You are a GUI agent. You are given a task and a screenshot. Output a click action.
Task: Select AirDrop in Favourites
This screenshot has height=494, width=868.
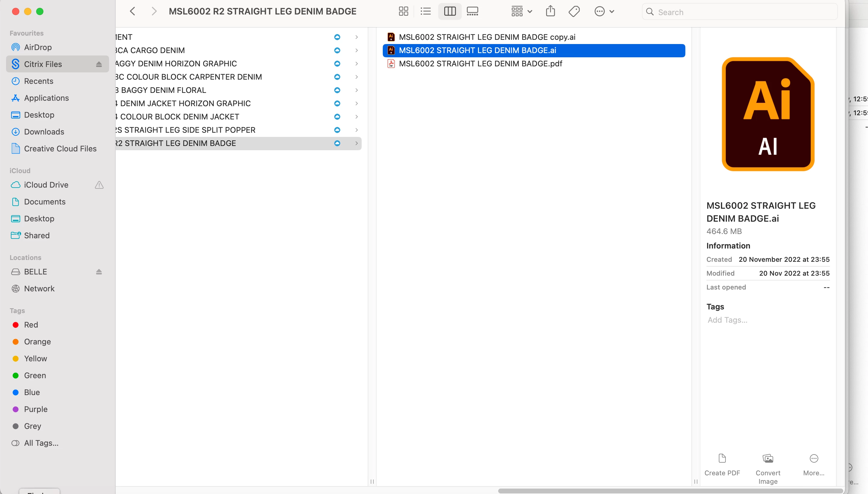pyautogui.click(x=38, y=47)
